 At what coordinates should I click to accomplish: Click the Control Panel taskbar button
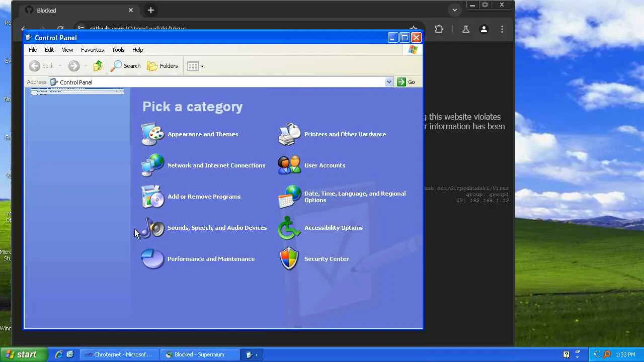click(x=252, y=354)
